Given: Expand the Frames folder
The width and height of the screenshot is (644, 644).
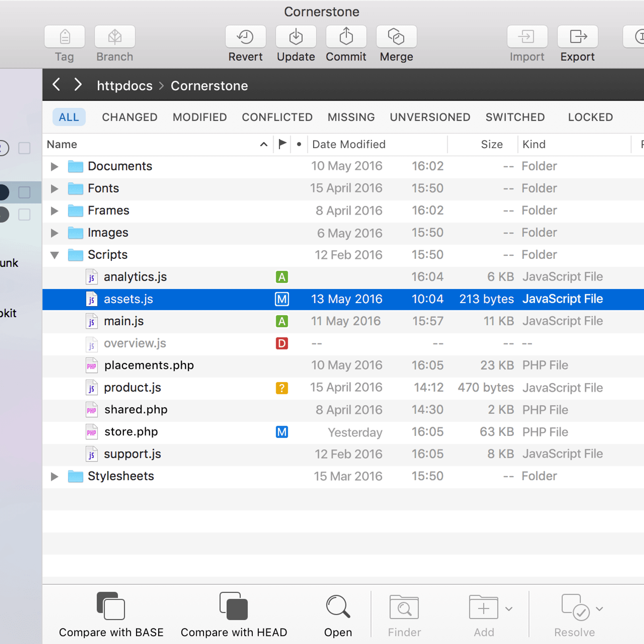Looking at the screenshot, I should (x=54, y=211).
